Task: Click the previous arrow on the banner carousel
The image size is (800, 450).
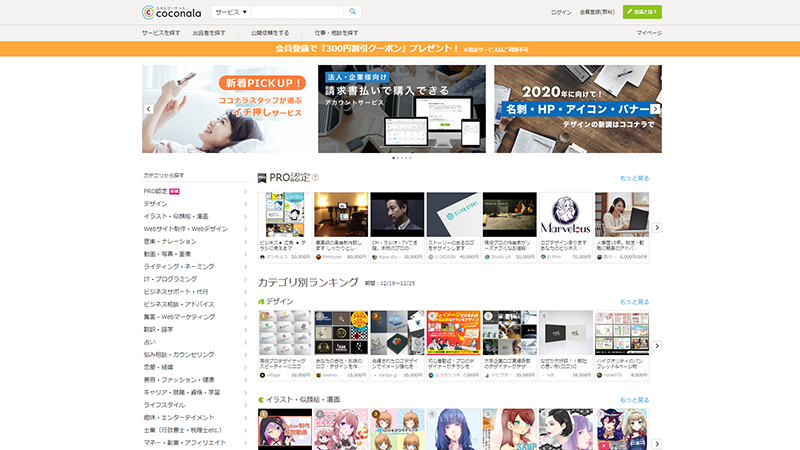Action: (148, 109)
